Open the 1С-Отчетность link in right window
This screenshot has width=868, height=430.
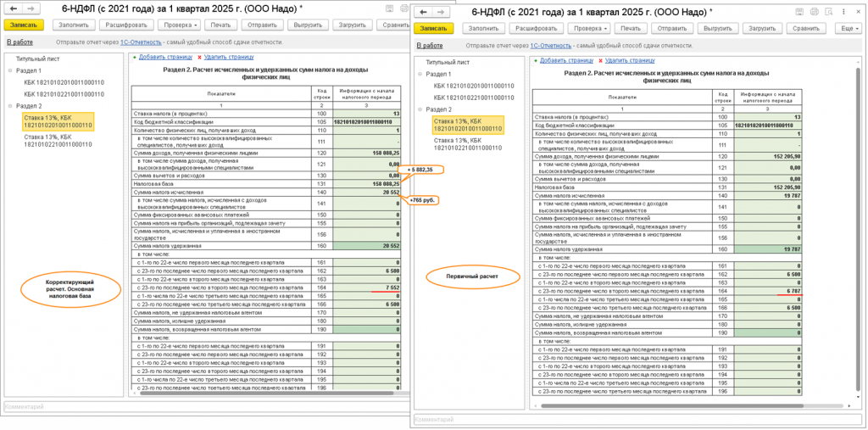[x=551, y=46]
